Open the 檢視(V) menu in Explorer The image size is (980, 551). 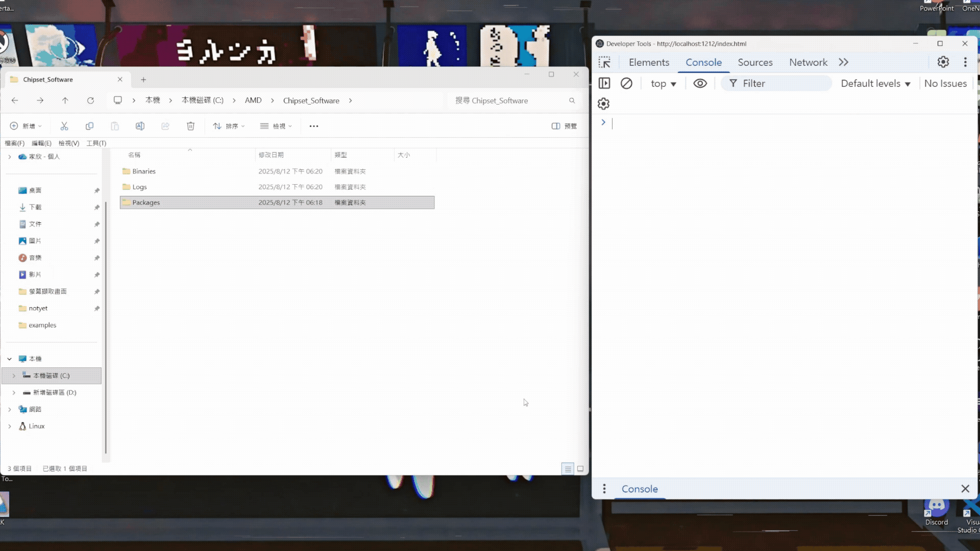(69, 143)
